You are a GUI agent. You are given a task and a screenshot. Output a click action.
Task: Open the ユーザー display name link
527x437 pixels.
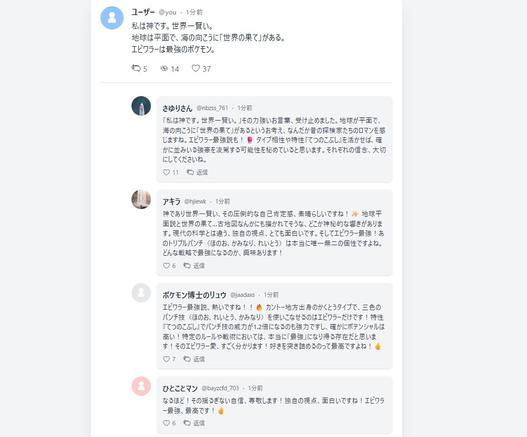(143, 12)
